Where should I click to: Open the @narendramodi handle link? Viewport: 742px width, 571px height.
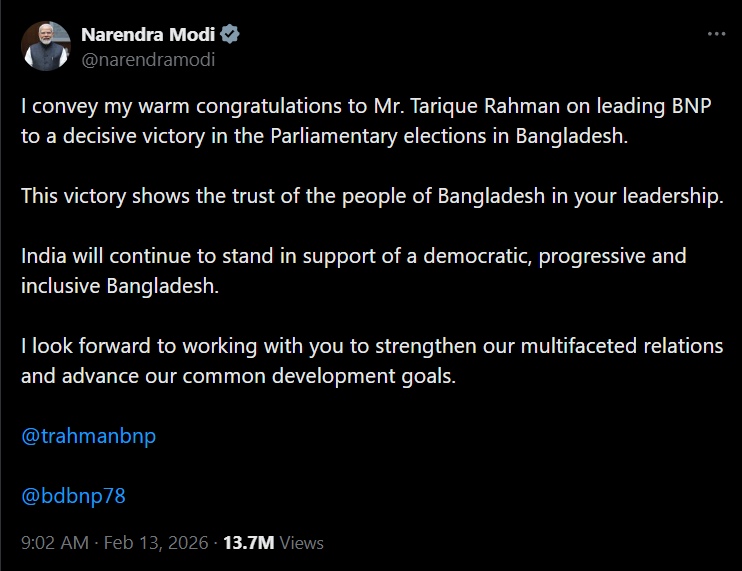148,59
